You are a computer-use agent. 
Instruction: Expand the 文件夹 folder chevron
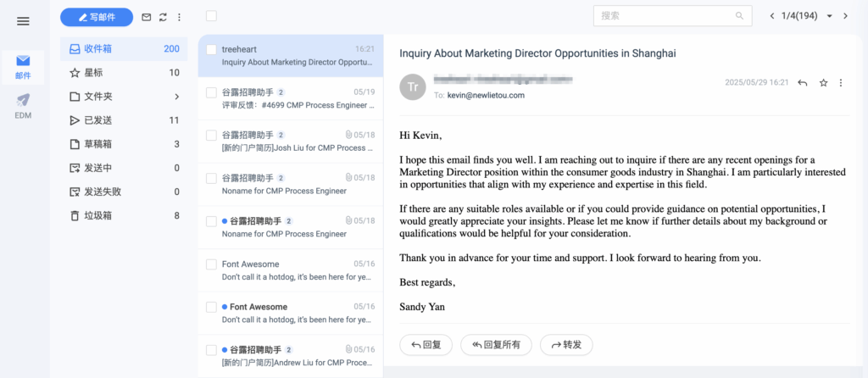point(176,97)
